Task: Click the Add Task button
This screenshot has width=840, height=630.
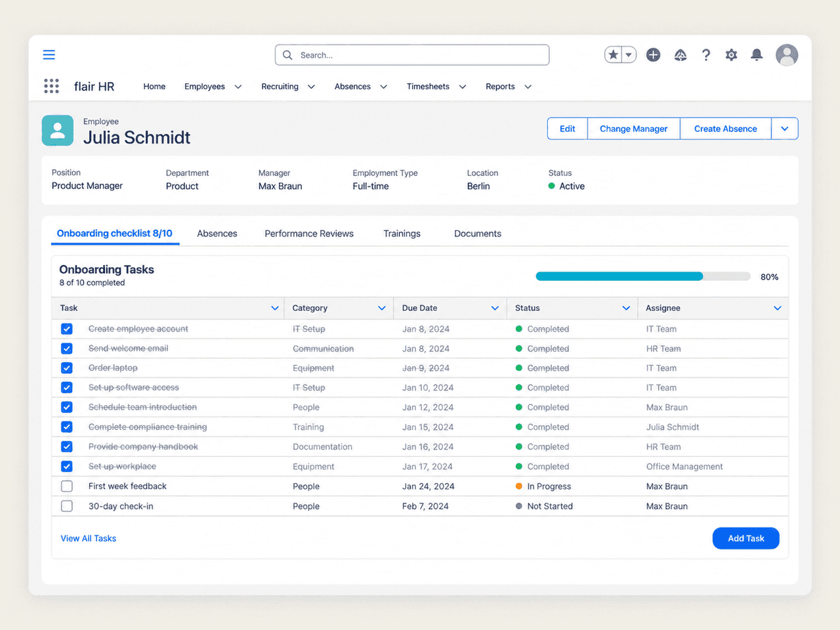Action: point(746,538)
